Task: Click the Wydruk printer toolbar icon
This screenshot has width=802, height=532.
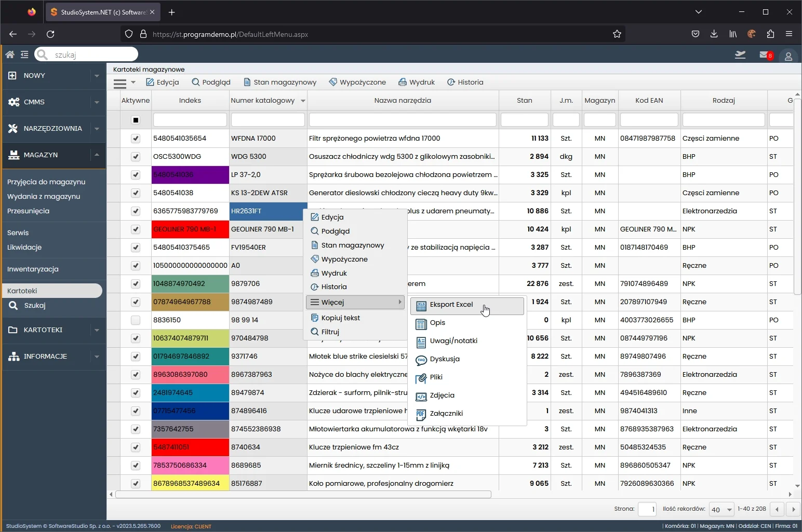Action: (x=403, y=82)
